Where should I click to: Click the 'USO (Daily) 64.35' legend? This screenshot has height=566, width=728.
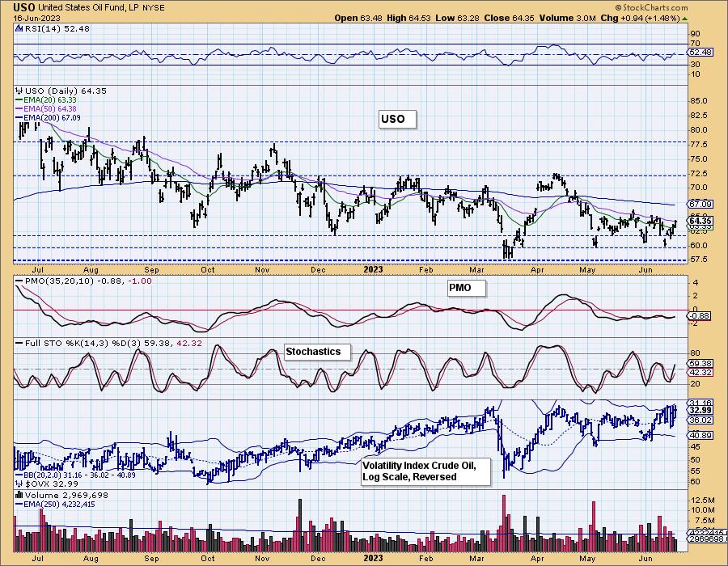(x=66, y=91)
